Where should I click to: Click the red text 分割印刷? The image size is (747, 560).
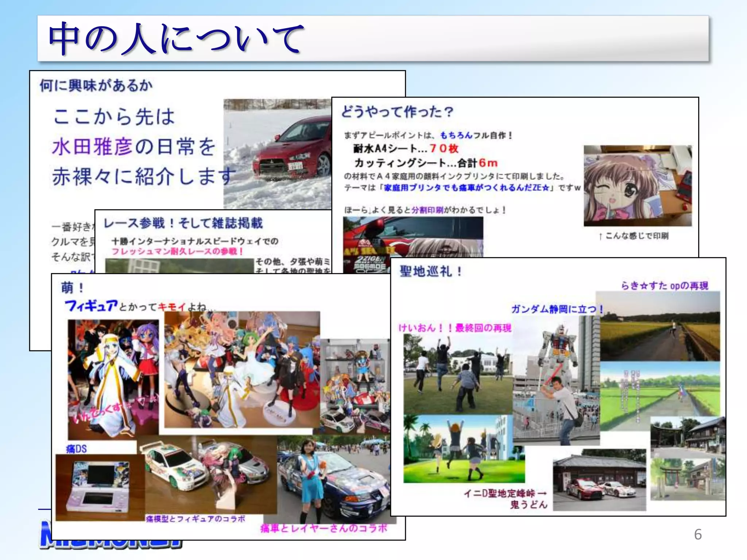tap(427, 210)
